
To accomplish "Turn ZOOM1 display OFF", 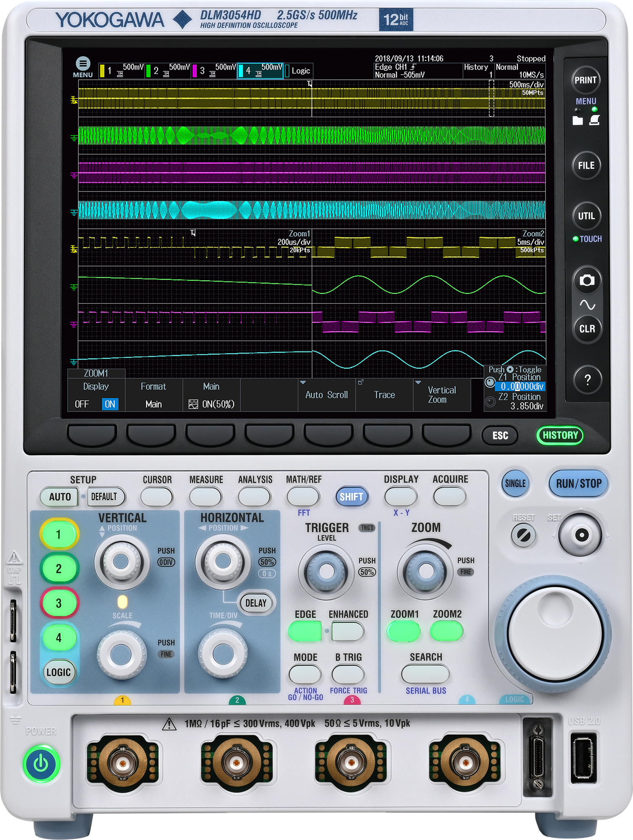I will 82,404.
